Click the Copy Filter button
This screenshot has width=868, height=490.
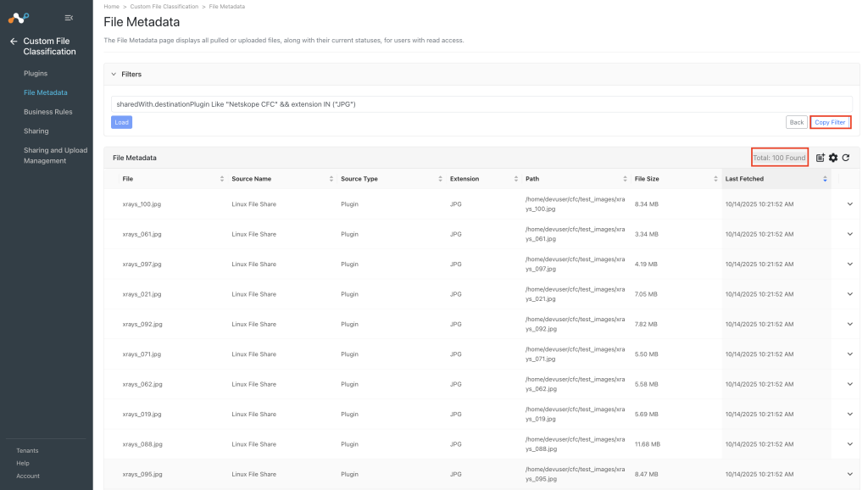[830, 122]
